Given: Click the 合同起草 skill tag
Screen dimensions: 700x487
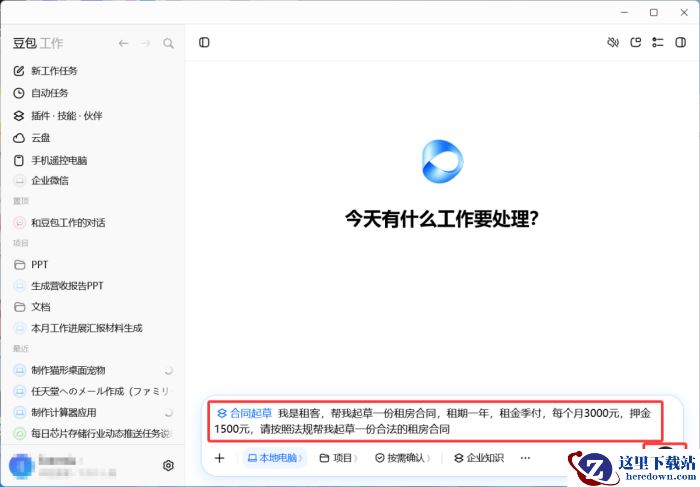Looking at the screenshot, I should point(245,413).
